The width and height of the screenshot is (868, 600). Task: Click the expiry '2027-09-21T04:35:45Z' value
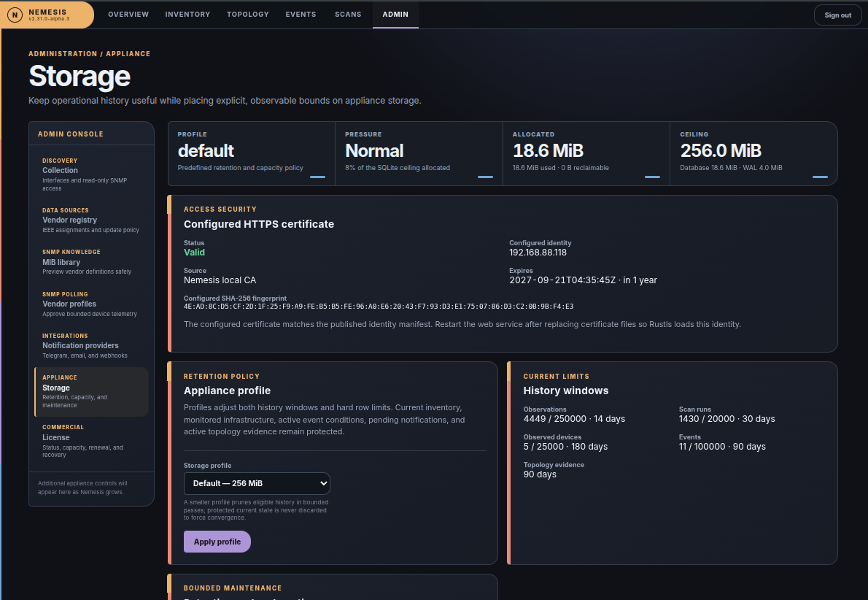(x=562, y=280)
